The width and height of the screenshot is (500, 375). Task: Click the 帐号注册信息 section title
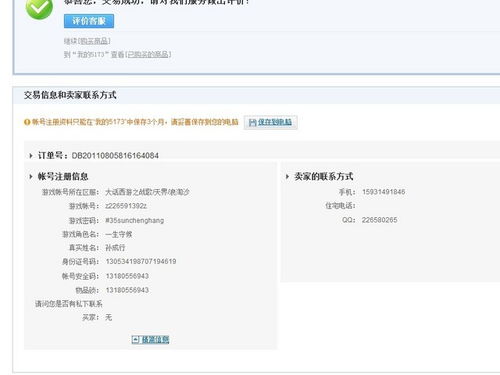point(63,177)
